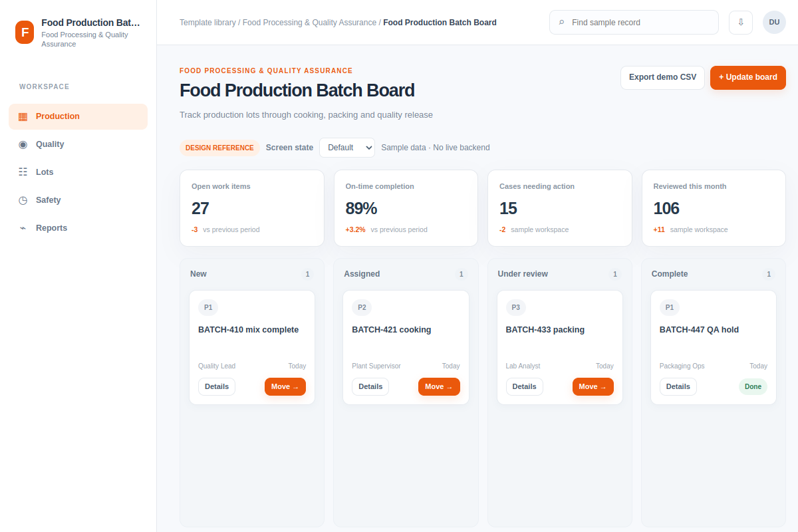Viewport: 798px width, 532px height.
Task: Click the Reports chart icon in sidebar
Action: click(23, 228)
